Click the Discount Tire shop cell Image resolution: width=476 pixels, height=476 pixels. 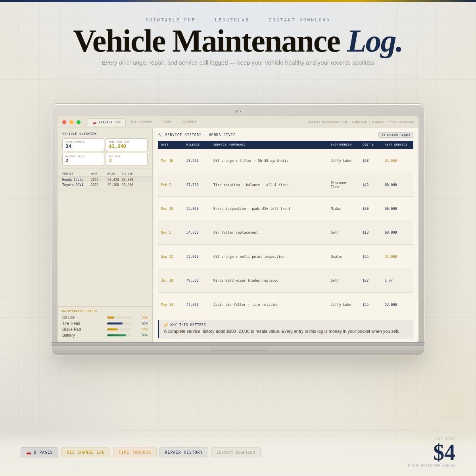[x=339, y=185]
